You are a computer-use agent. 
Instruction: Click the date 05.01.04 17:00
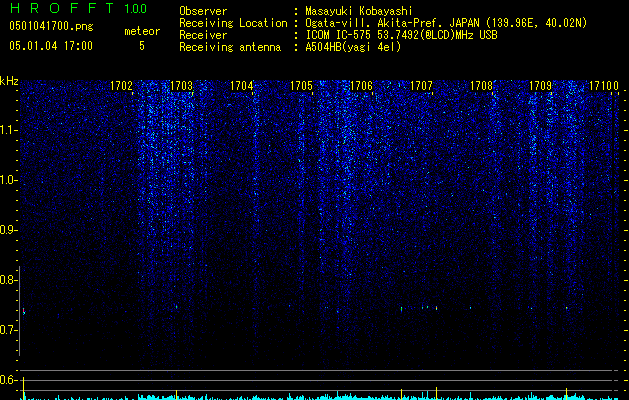pos(51,46)
